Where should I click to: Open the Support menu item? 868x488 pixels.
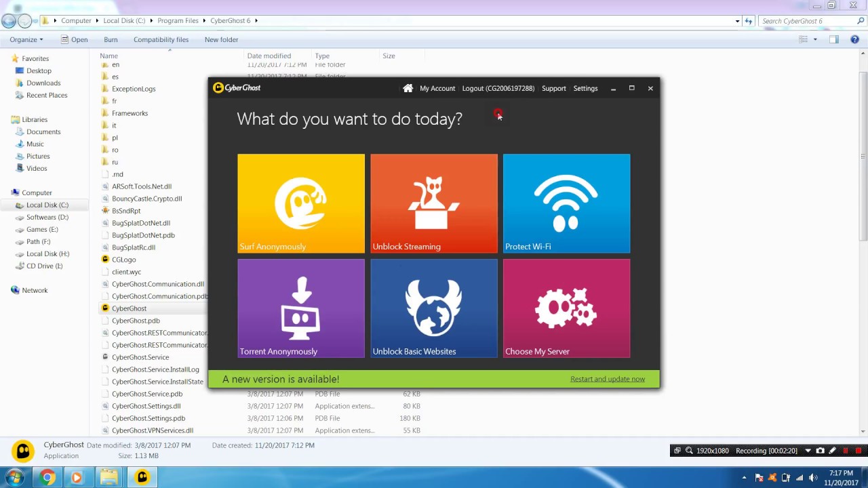point(554,88)
